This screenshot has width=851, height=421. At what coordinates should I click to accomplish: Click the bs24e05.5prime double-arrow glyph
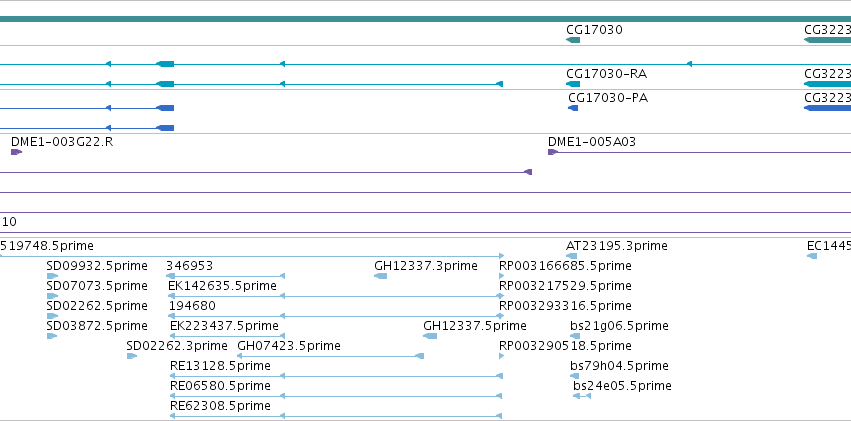(x=582, y=396)
